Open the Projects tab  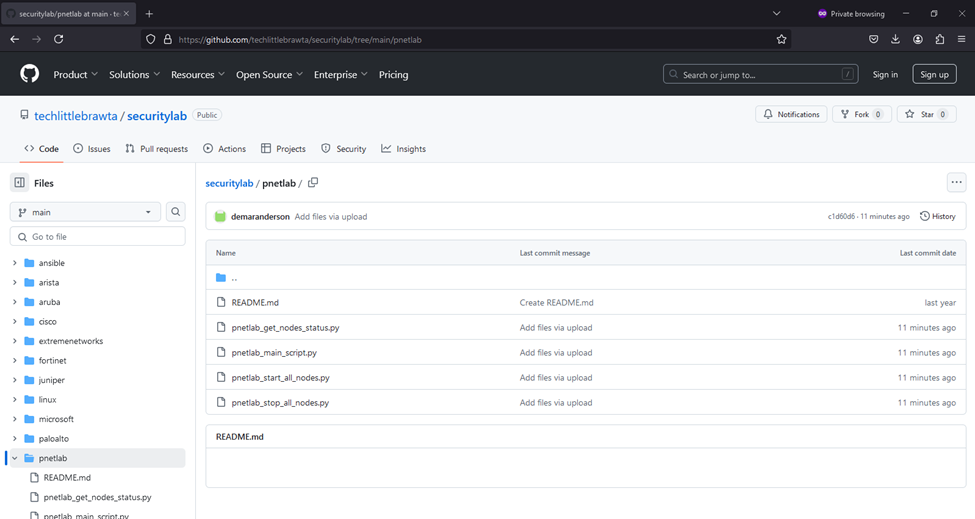(284, 149)
